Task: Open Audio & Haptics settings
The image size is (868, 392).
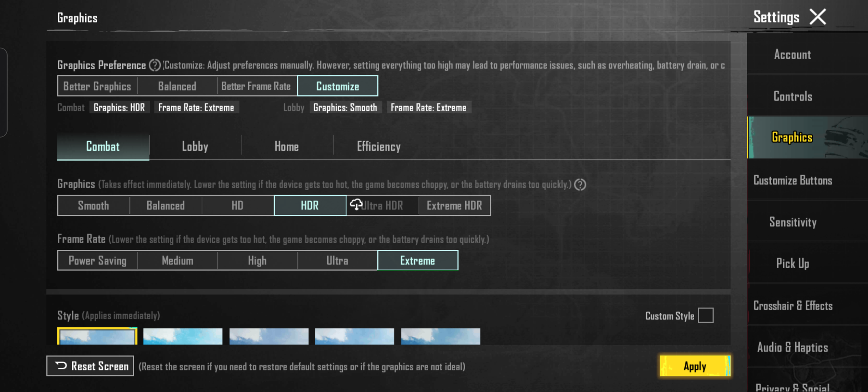Action: tap(793, 347)
